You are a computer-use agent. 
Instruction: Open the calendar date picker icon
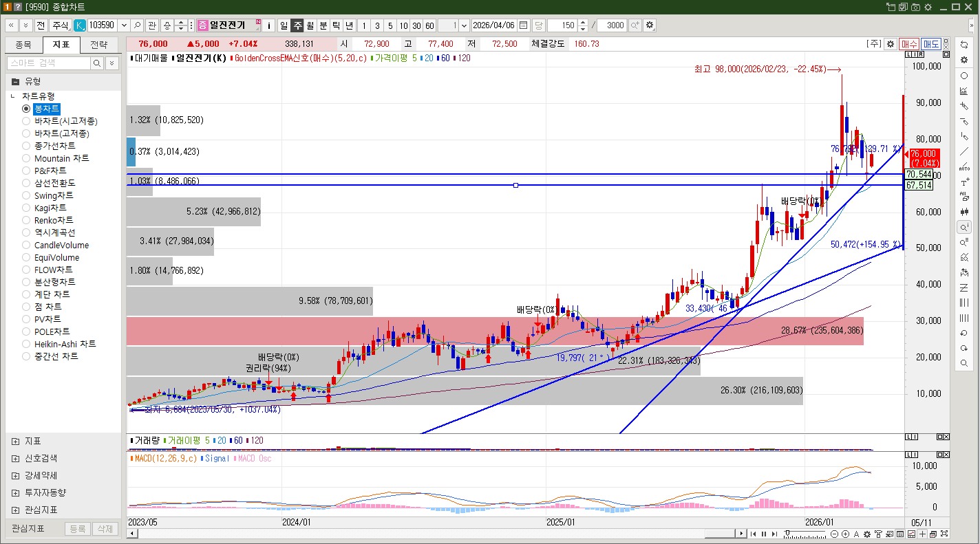point(524,25)
